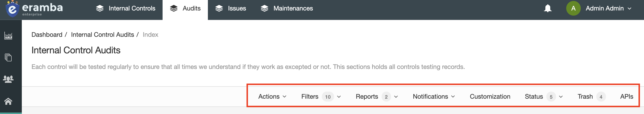Open the home sidebar icon

(8, 101)
